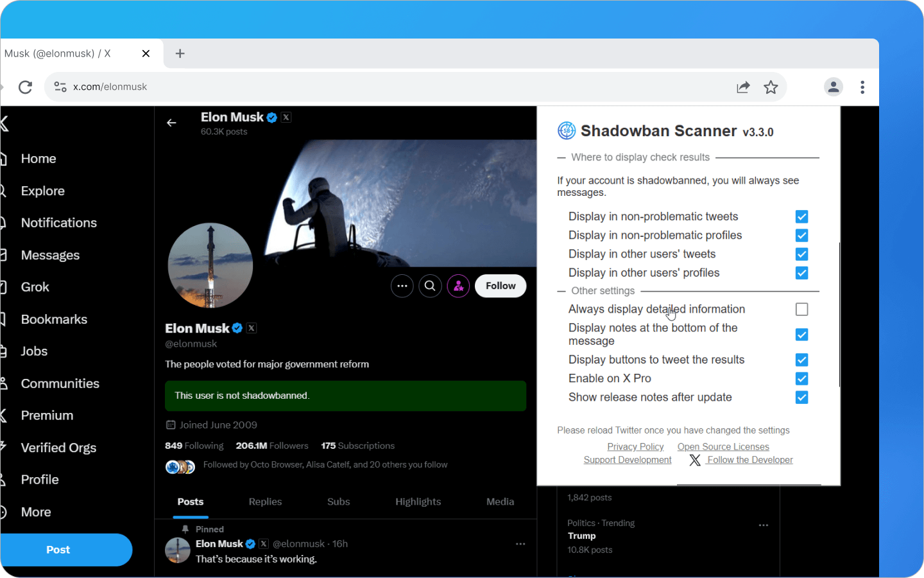Screen dimensions: 924x578
Task: Open the Privacy Policy link
Action: click(x=635, y=446)
